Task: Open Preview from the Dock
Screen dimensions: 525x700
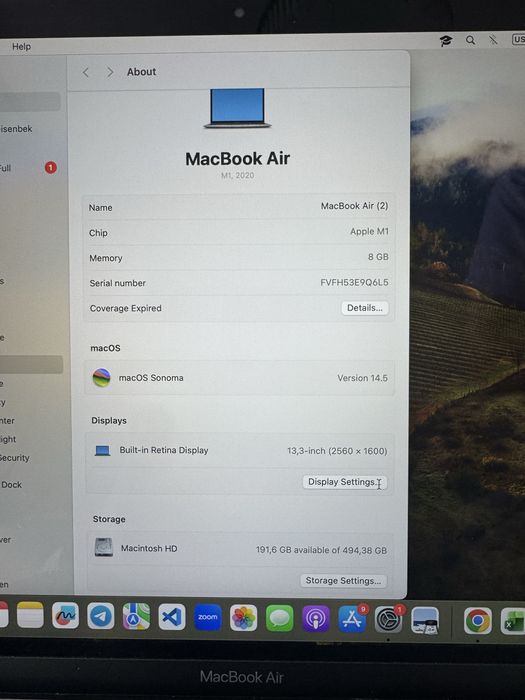Action: point(425,620)
